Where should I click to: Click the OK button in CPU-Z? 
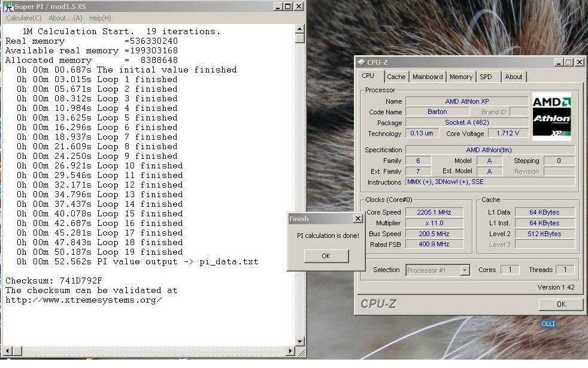tap(561, 304)
